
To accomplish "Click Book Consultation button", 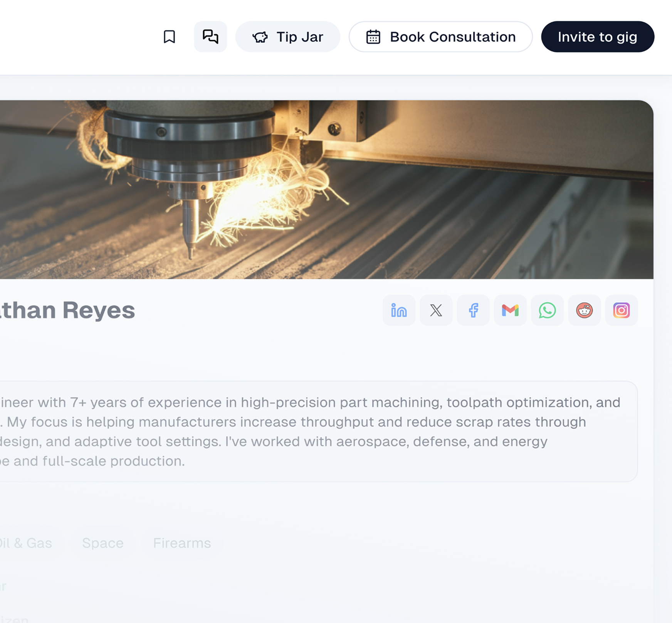I will click(440, 37).
